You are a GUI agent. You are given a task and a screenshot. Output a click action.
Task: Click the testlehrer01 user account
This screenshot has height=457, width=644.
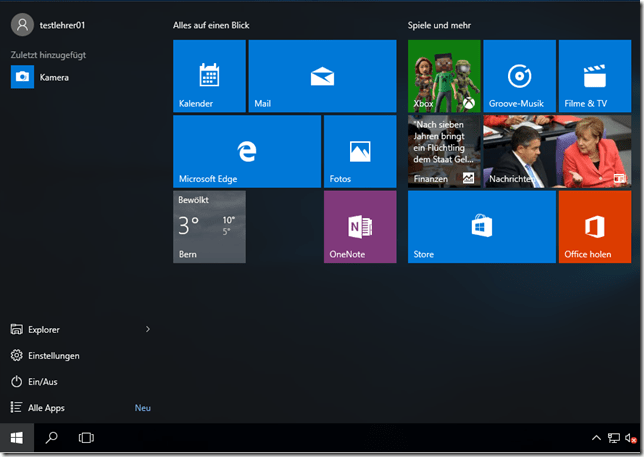tap(60, 25)
